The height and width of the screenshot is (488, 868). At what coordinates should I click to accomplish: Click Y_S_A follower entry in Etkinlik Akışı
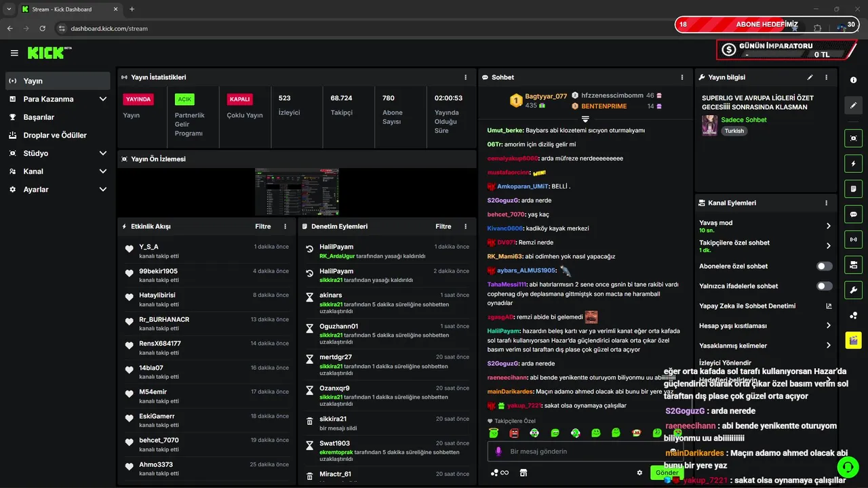point(206,251)
